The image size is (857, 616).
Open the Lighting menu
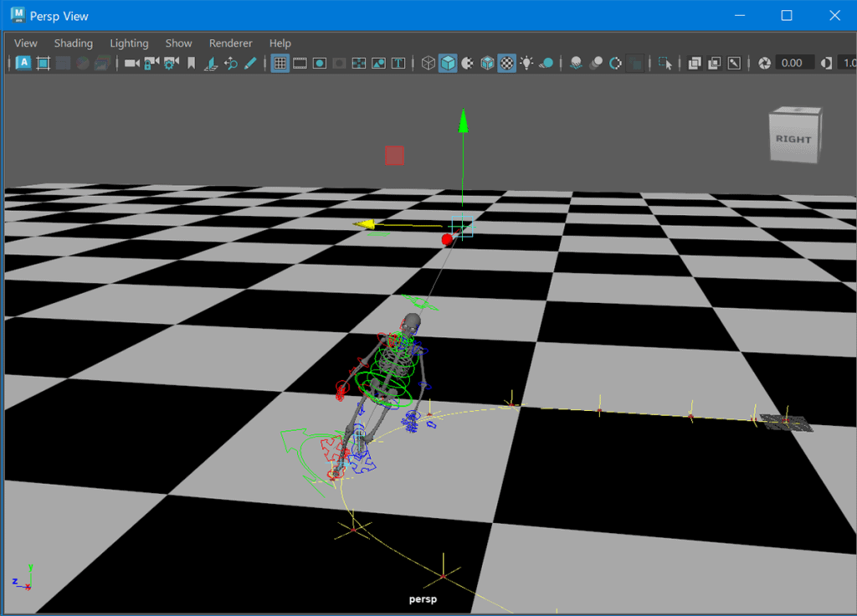129,44
